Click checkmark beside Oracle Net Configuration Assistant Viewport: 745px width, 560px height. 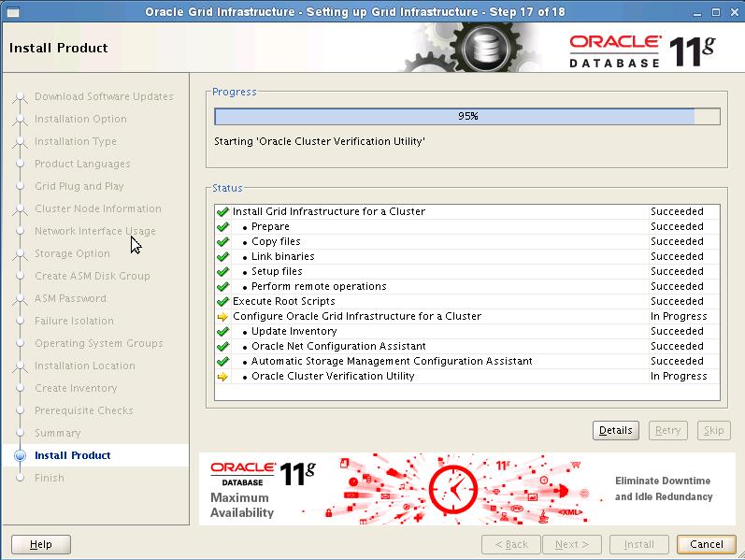click(x=222, y=347)
